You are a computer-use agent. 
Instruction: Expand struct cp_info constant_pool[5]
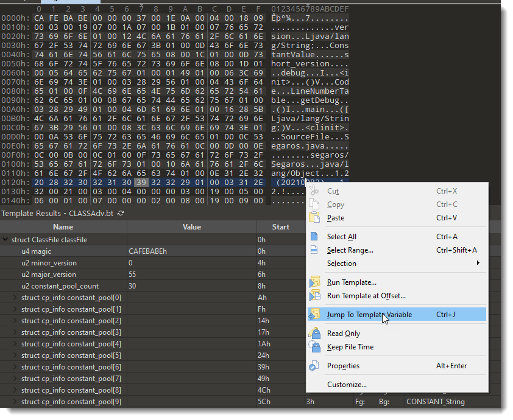[15, 355]
